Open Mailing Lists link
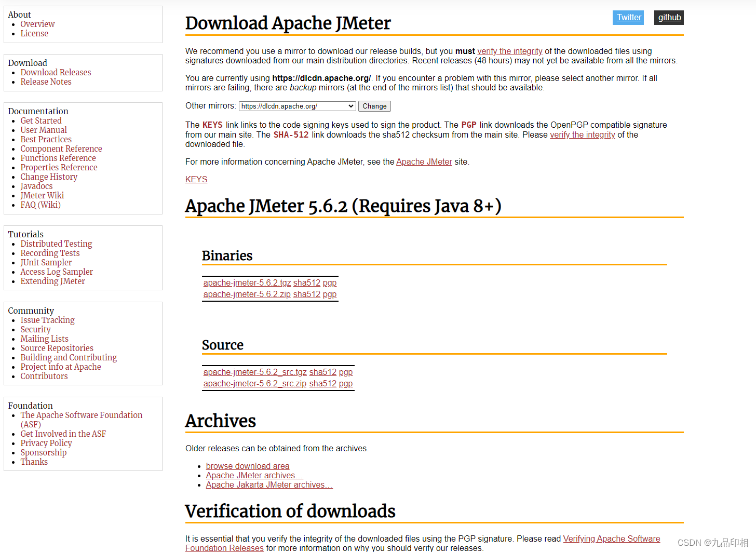Screen dimensions: 756x552 pyautogui.click(x=44, y=339)
